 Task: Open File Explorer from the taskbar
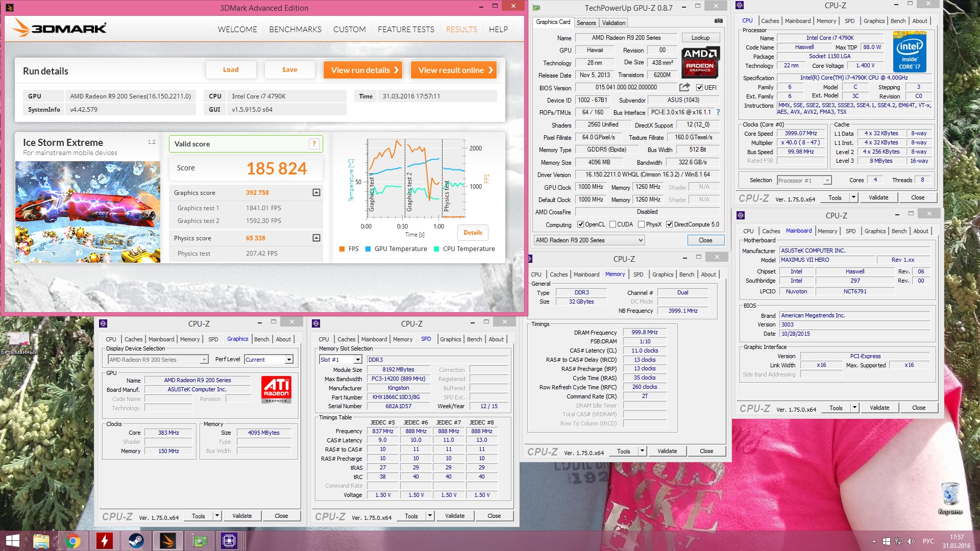coord(41,541)
